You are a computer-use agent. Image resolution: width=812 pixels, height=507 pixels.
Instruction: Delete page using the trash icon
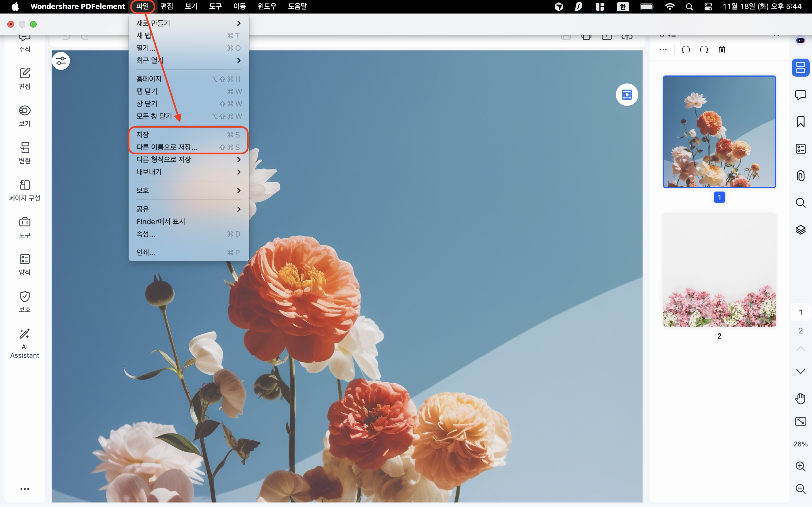pos(722,50)
